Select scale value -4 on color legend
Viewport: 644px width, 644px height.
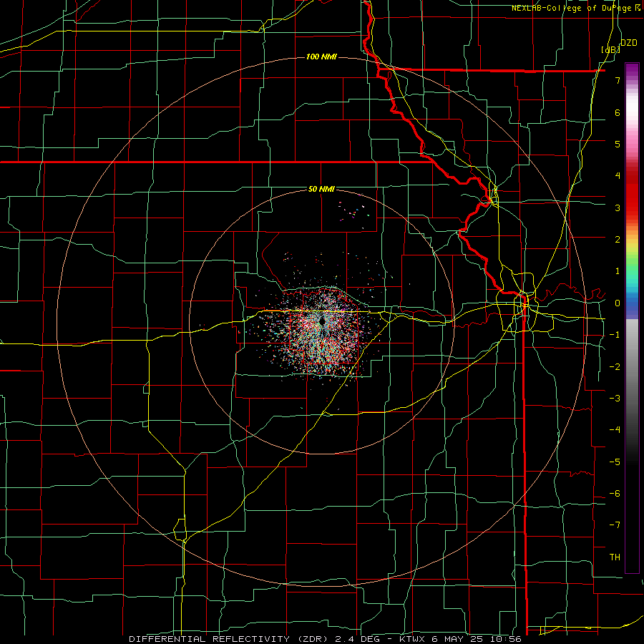point(615,430)
